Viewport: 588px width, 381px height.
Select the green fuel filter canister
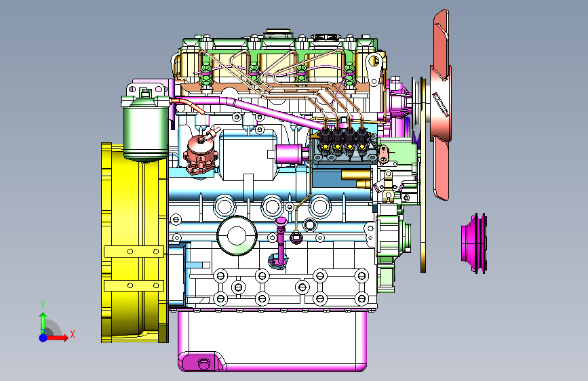tap(146, 128)
